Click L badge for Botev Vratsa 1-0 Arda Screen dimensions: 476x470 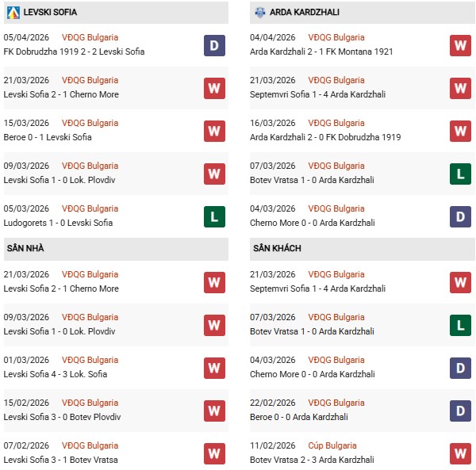tap(461, 174)
